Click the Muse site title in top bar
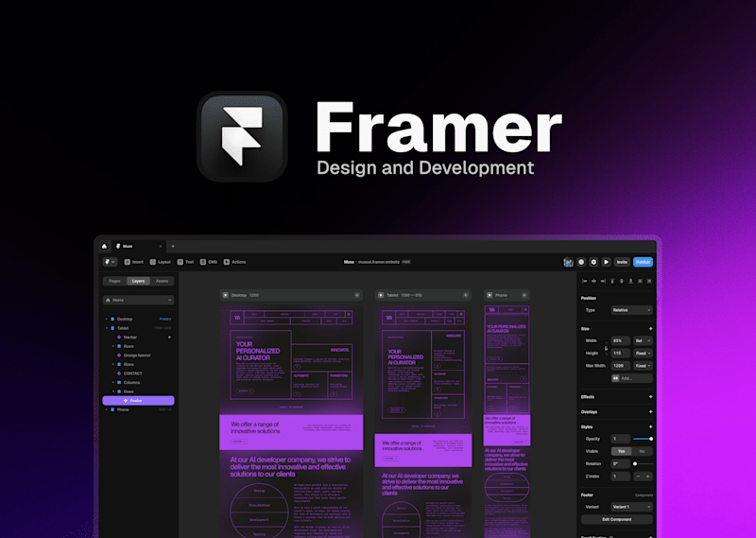 tap(349, 262)
